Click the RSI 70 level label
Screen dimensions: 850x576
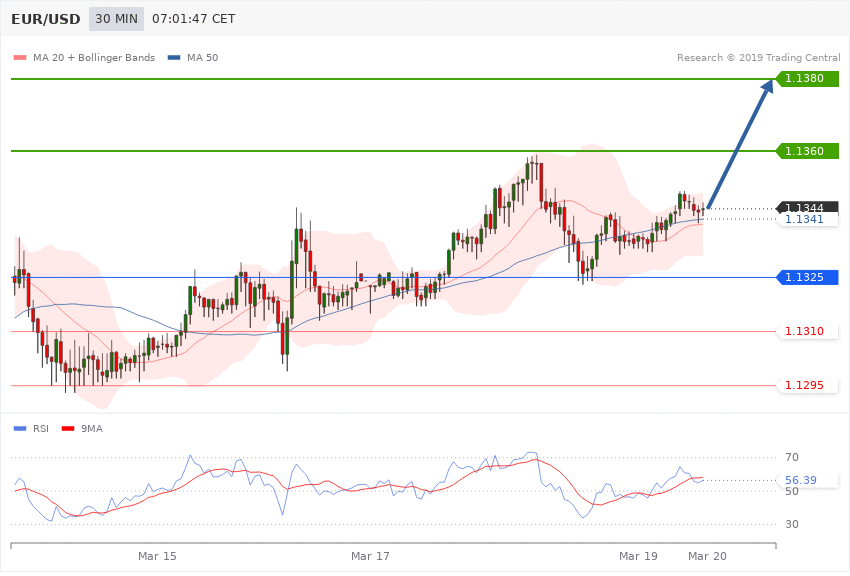[791, 457]
